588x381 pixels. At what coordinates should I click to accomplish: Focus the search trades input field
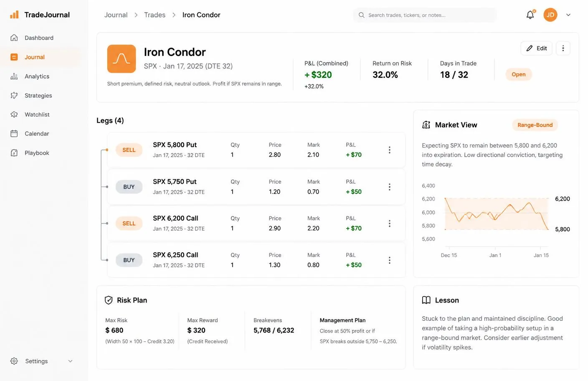tap(425, 15)
